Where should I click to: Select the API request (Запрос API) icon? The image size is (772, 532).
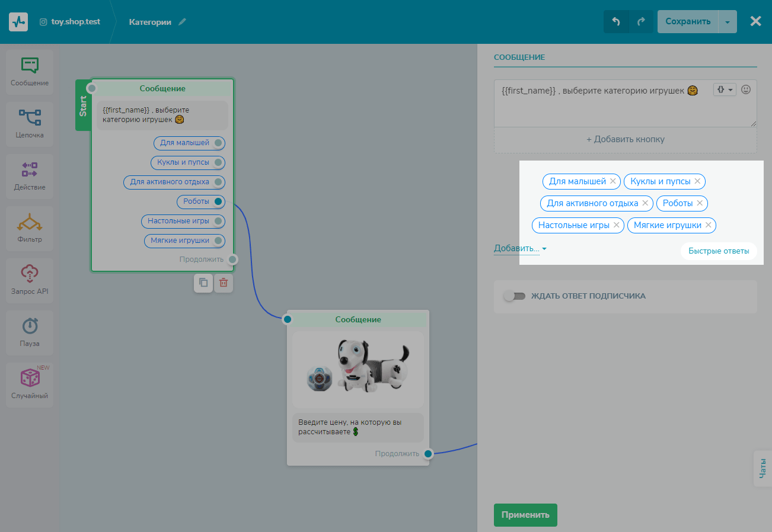point(30,274)
